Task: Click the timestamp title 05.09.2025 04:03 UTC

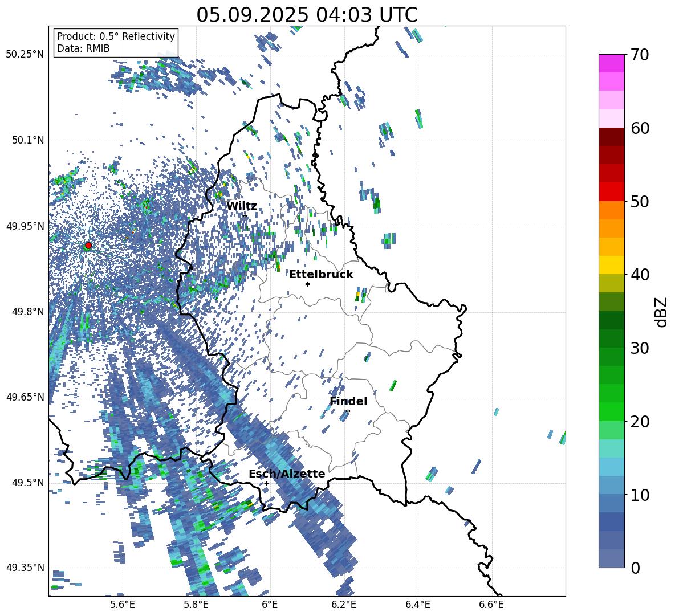Action: pos(307,15)
